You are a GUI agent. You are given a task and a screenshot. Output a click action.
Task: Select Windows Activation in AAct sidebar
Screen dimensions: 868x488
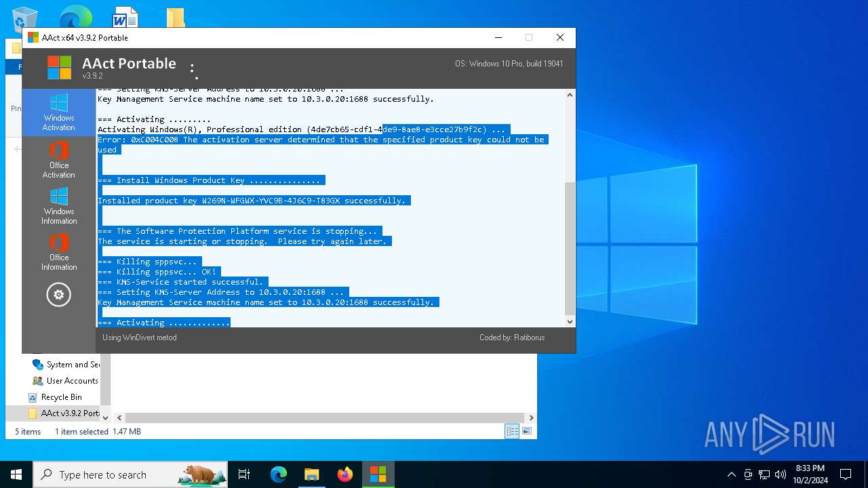59,113
